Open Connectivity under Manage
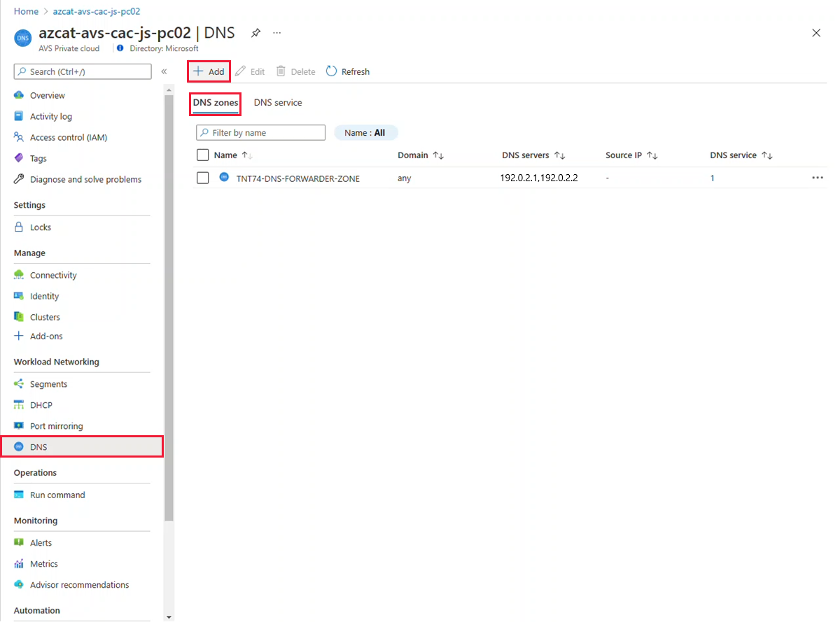This screenshot has width=840, height=622. point(52,274)
